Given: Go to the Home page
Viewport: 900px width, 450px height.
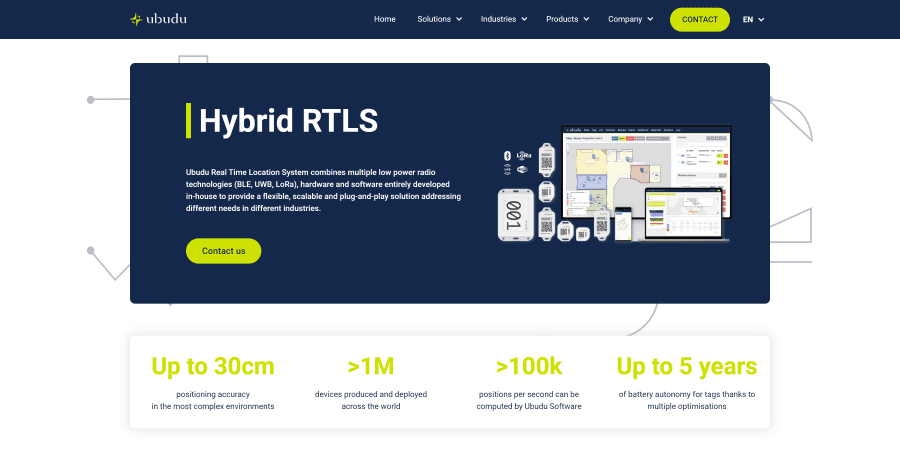Looking at the screenshot, I should coord(385,20).
